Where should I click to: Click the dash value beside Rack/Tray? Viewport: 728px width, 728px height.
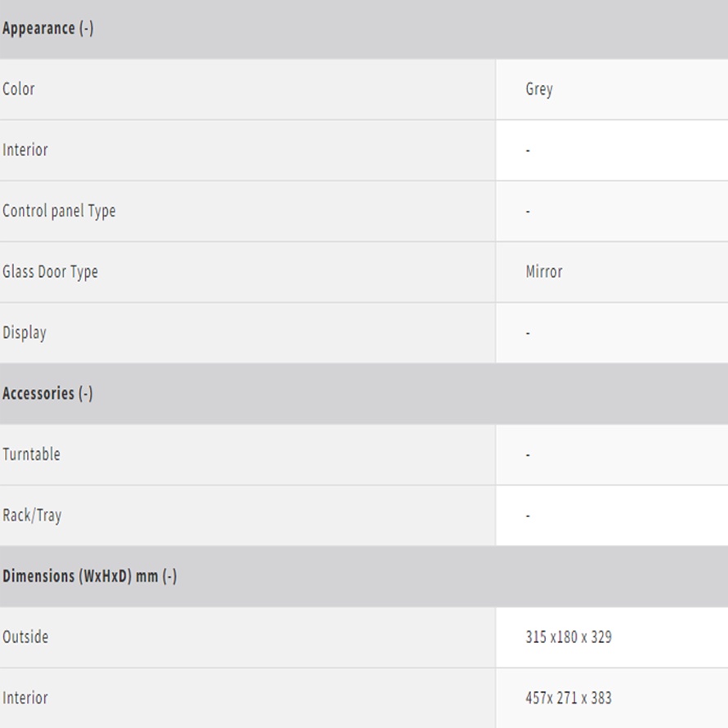[x=528, y=516]
